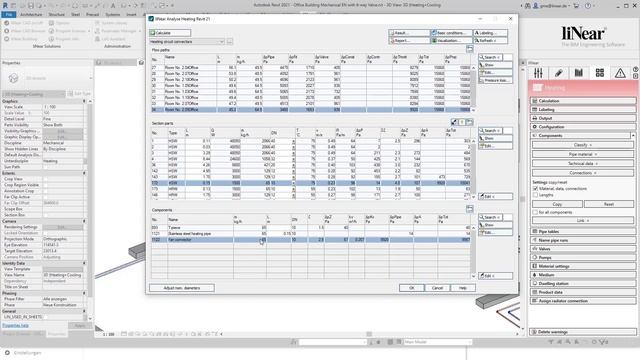Click the print icon above Section parts table
The height and width of the screenshot is (360, 640).
469,122
